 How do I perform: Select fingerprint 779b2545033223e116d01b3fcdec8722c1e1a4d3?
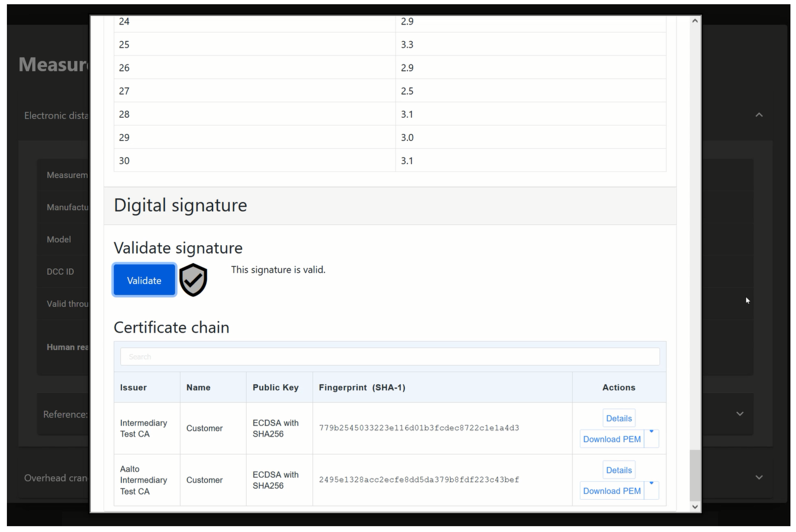(x=419, y=428)
